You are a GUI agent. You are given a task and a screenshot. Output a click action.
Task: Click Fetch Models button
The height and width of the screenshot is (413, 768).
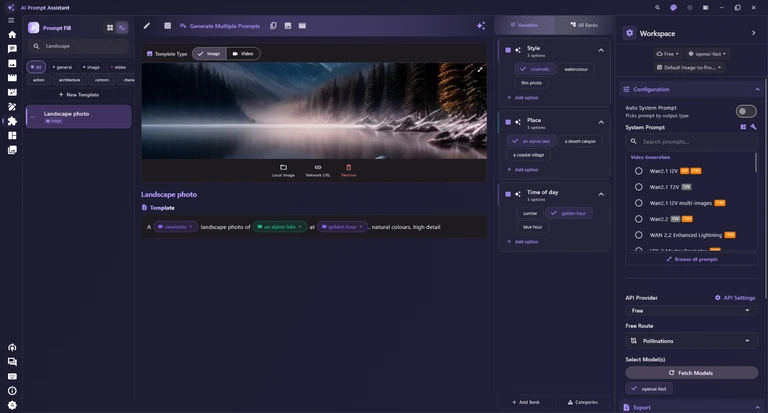pyautogui.click(x=692, y=373)
